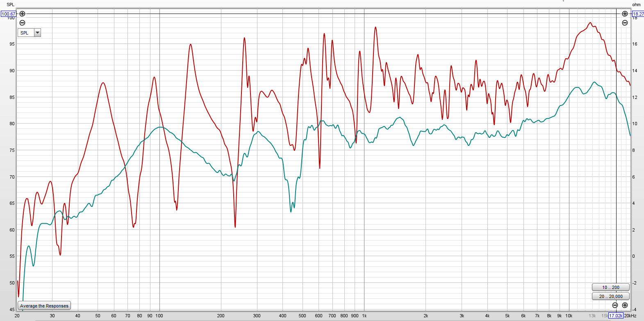Screen dimensions: 644x321
Task: Set frequency range to 10 .. 200
Action: tap(610, 287)
